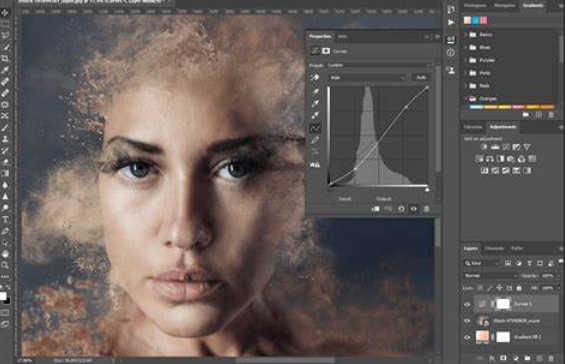The width and height of the screenshot is (565, 364).
Task: Click the layer mask icon in Properties header
Action: 326,51
